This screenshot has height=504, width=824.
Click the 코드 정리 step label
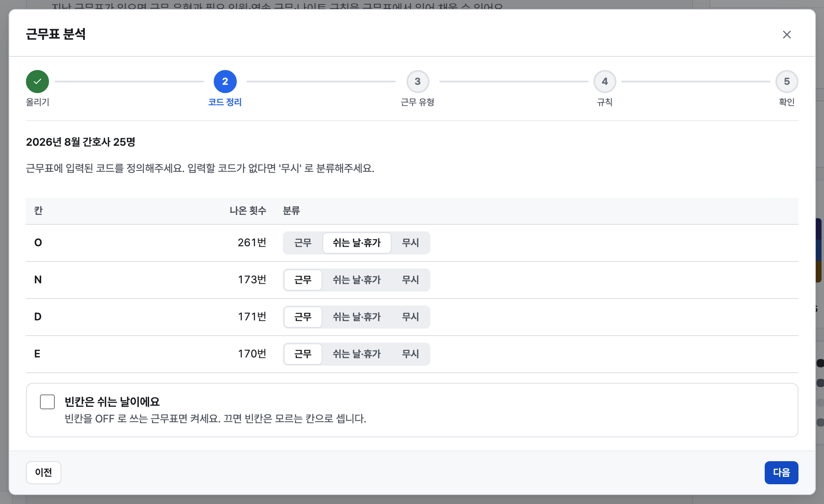(x=225, y=102)
